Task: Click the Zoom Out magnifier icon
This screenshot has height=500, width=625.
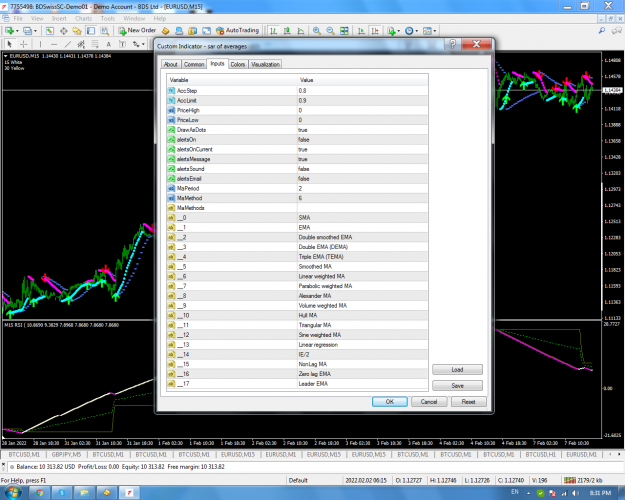Action: 330,31
